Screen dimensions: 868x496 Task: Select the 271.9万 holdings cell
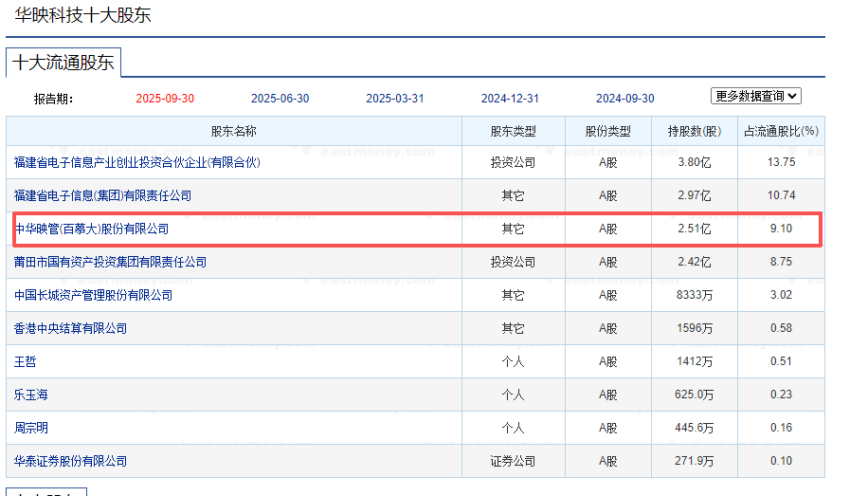pos(695,462)
